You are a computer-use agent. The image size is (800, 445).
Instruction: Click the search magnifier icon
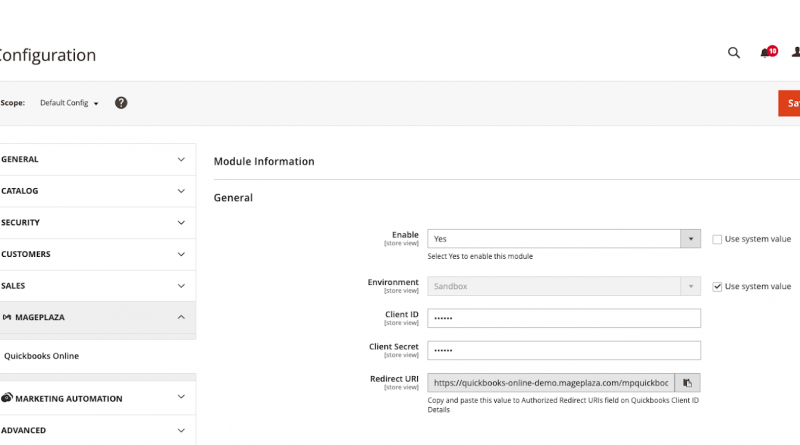pos(734,53)
